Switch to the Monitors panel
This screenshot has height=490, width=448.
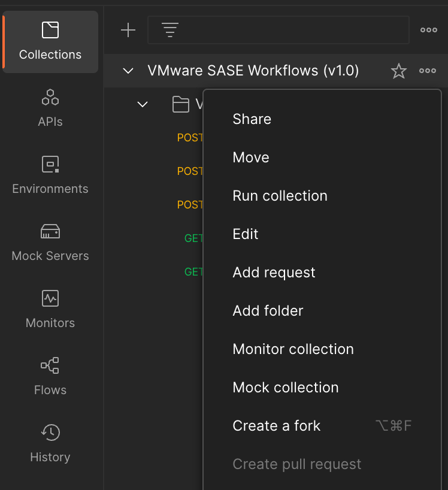pyautogui.click(x=50, y=309)
